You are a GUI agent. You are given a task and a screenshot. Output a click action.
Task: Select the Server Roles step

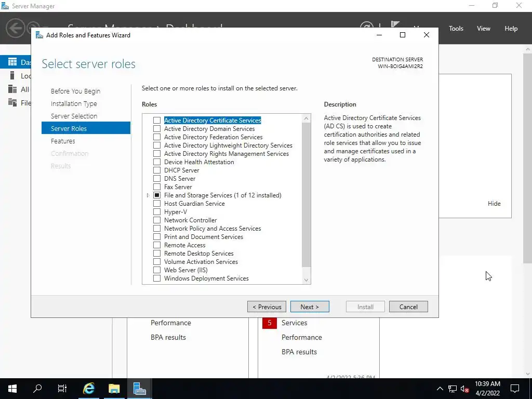point(86,128)
